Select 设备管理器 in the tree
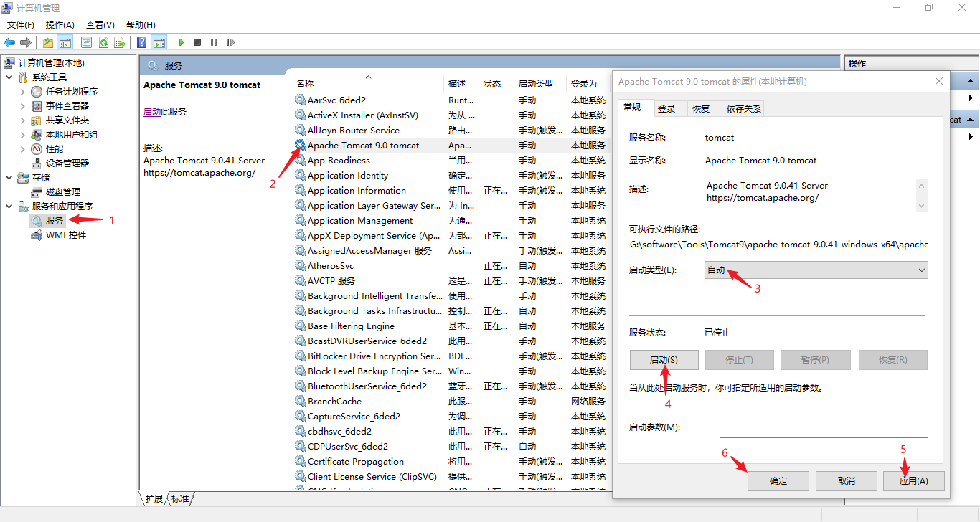Image resolution: width=980 pixels, height=522 pixels. 67,163
